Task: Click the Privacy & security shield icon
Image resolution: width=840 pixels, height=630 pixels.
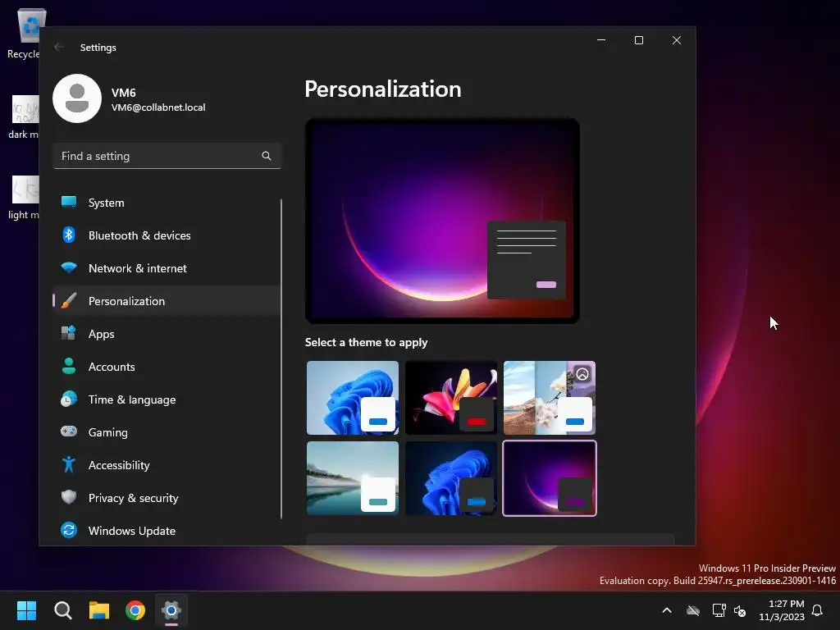Action: coord(69,497)
